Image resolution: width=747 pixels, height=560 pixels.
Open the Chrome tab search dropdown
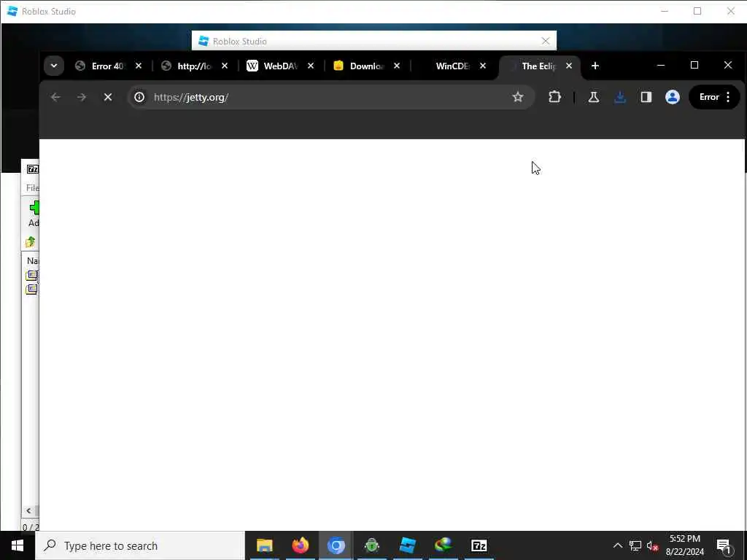[x=54, y=66]
